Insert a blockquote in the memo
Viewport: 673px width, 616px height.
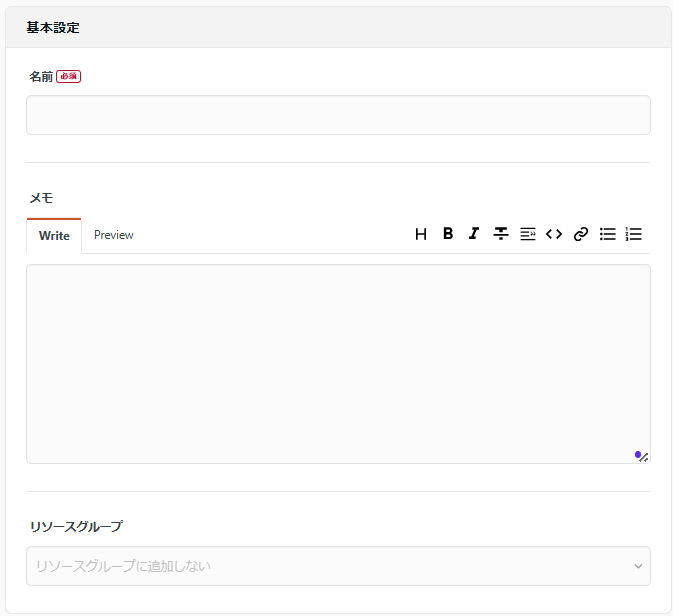coord(527,234)
